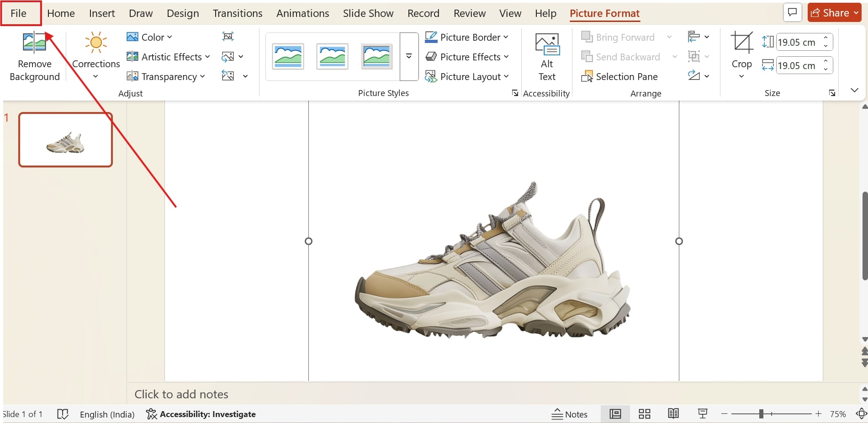Viewport: 868px width, 423px height.
Task: Click the Reset Picture icon
Action: 228,76
